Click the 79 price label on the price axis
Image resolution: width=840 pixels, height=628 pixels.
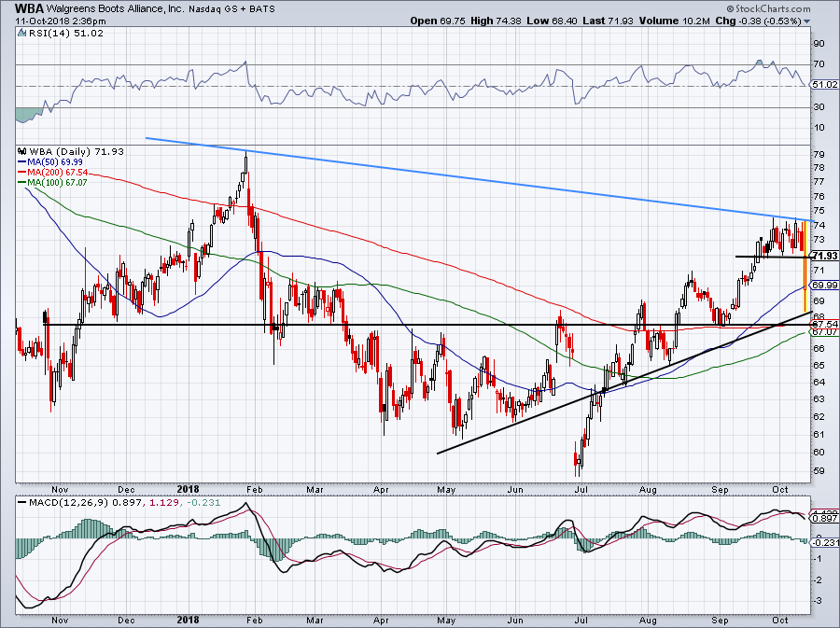(819, 154)
